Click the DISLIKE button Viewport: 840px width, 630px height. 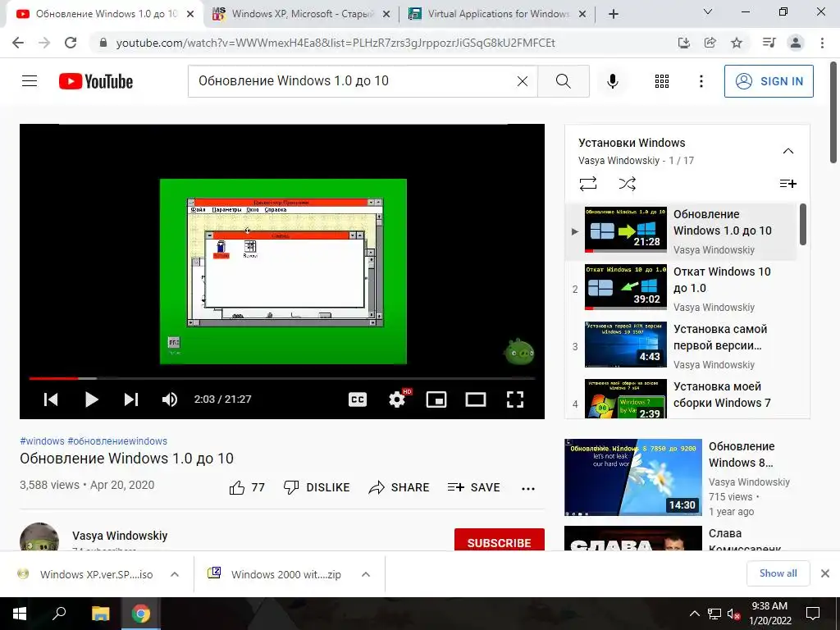(317, 487)
